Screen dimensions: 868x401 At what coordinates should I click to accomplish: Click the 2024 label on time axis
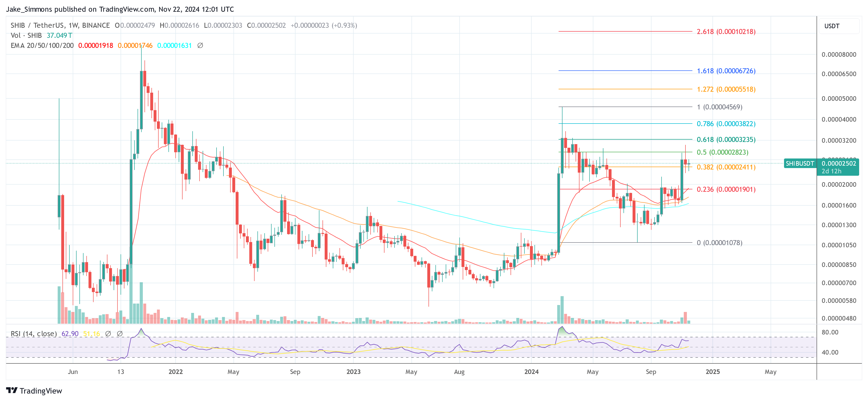(531, 372)
